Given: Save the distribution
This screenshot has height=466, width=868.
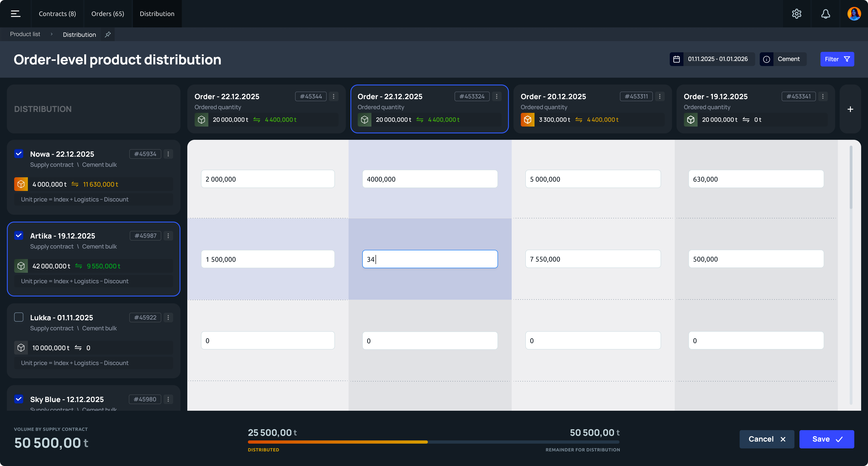Looking at the screenshot, I should [x=827, y=439].
